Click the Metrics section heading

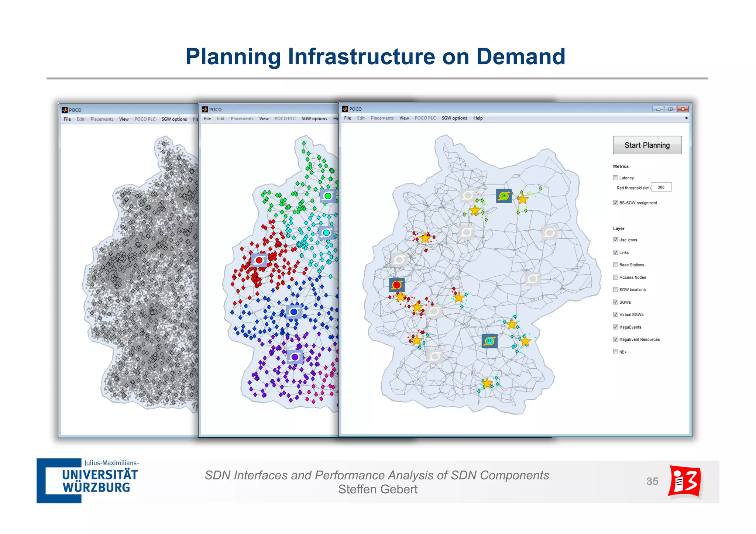(621, 166)
